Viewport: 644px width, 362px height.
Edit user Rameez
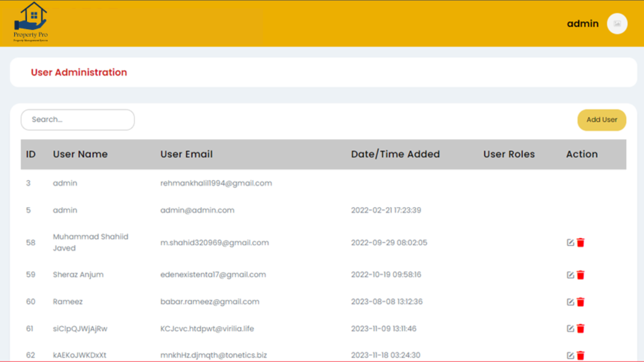coord(570,302)
